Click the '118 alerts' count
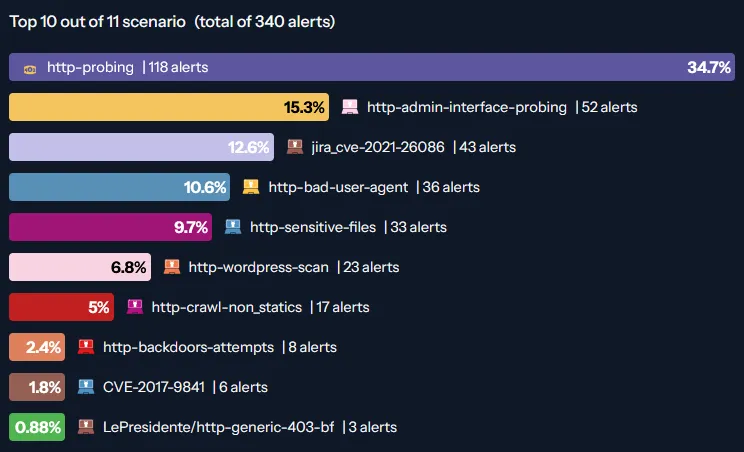Image resolution: width=744 pixels, height=452 pixels. 178,67
